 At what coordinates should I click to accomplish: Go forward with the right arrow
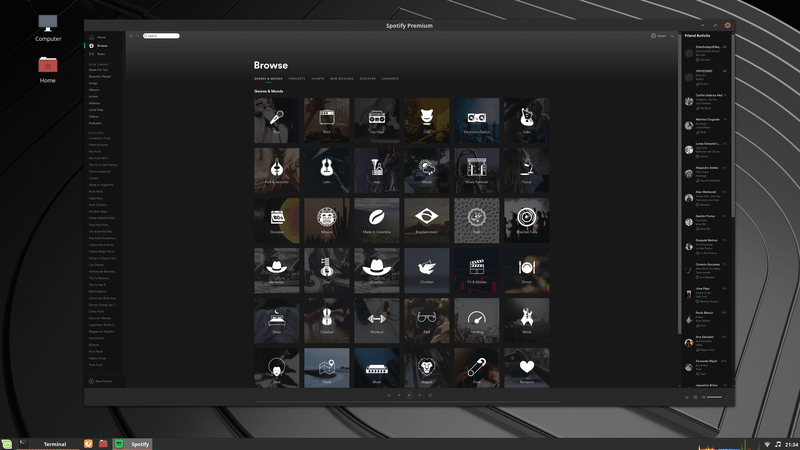click(x=137, y=36)
